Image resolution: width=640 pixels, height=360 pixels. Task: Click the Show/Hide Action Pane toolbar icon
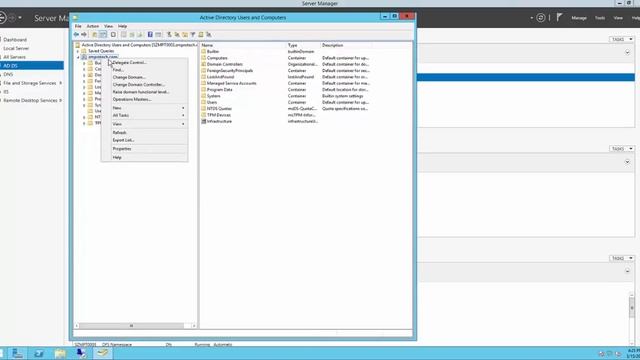pos(158,35)
